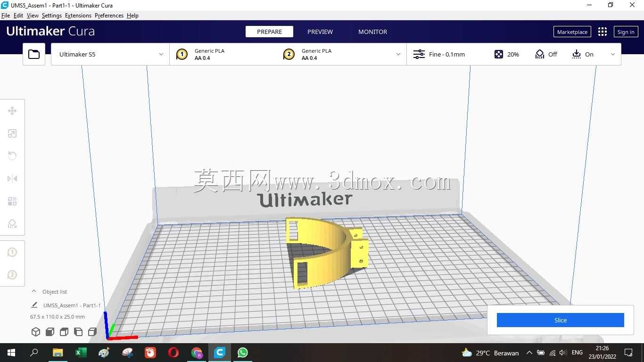Open the View menu
The width and height of the screenshot is (644, 362).
point(33,16)
